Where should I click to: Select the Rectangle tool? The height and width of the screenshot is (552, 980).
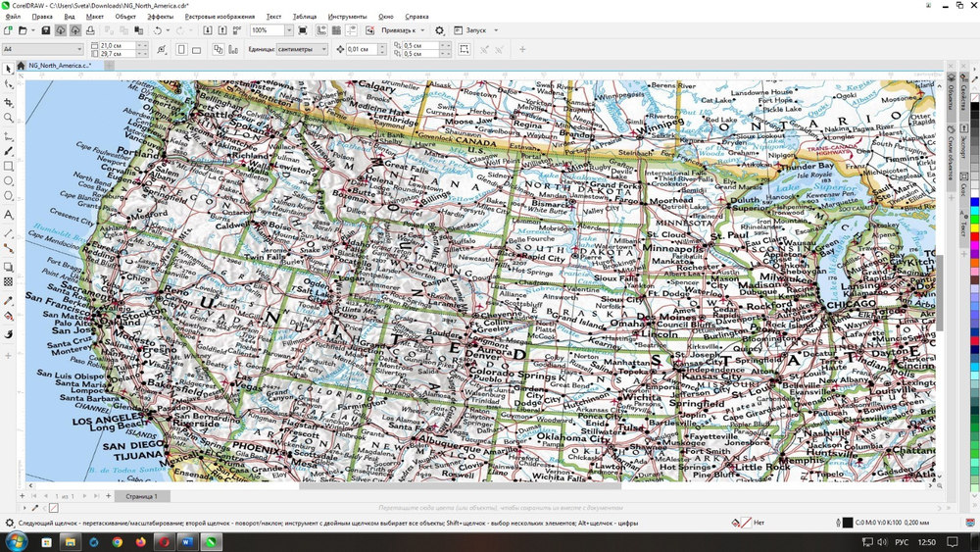[8, 167]
